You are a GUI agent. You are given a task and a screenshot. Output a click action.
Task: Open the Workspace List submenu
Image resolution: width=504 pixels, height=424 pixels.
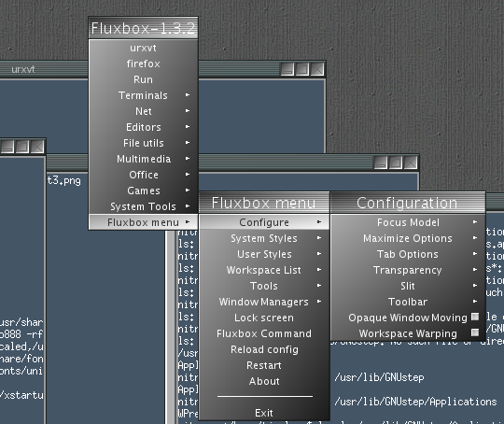click(x=264, y=270)
